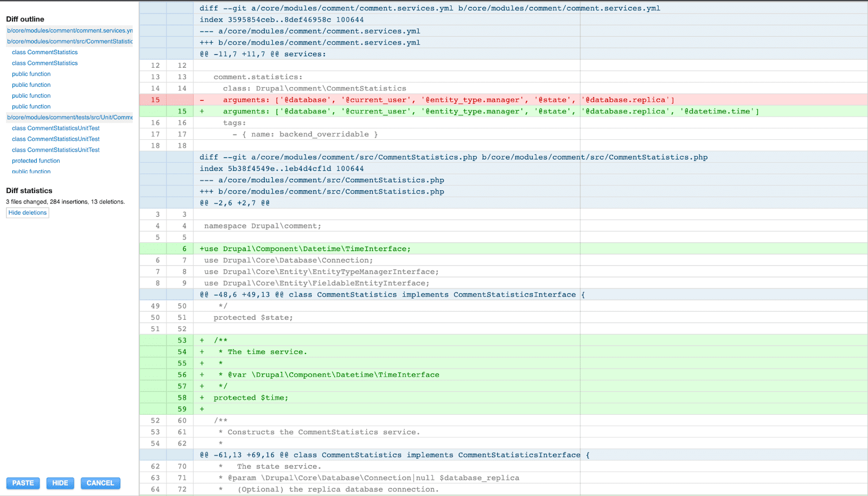868x496 pixels.
Task: Open comment.services.yml link in Diff outline
Action: (69, 31)
